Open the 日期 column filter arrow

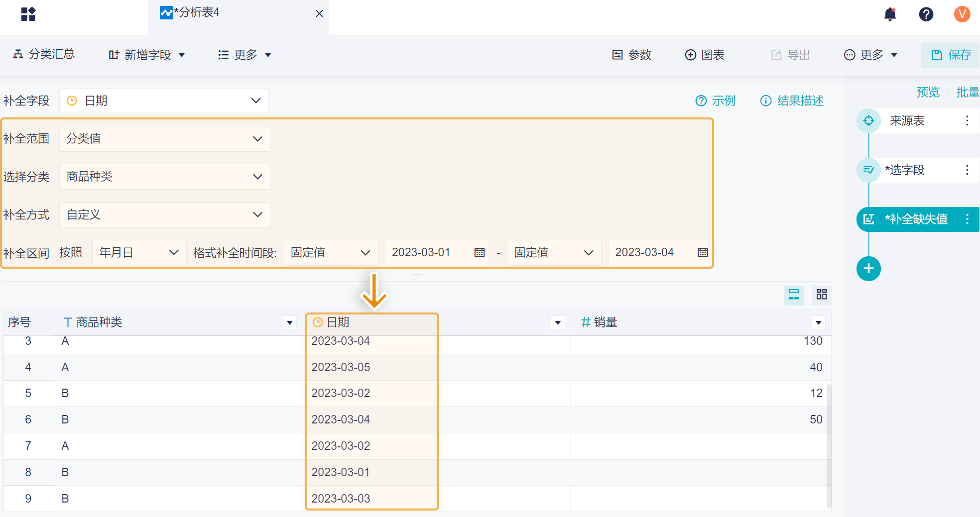[x=558, y=322]
